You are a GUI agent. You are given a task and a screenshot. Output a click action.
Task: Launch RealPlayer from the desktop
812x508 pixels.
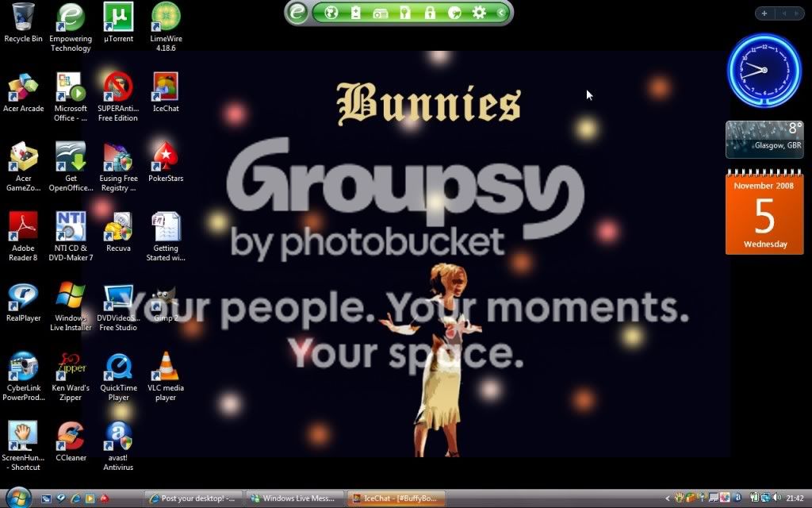click(23, 302)
